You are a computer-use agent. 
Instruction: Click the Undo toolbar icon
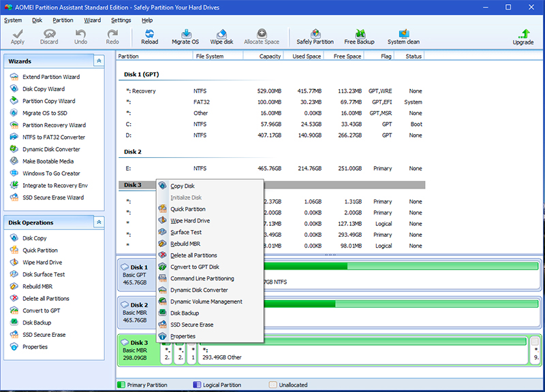(x=80, y=37)
